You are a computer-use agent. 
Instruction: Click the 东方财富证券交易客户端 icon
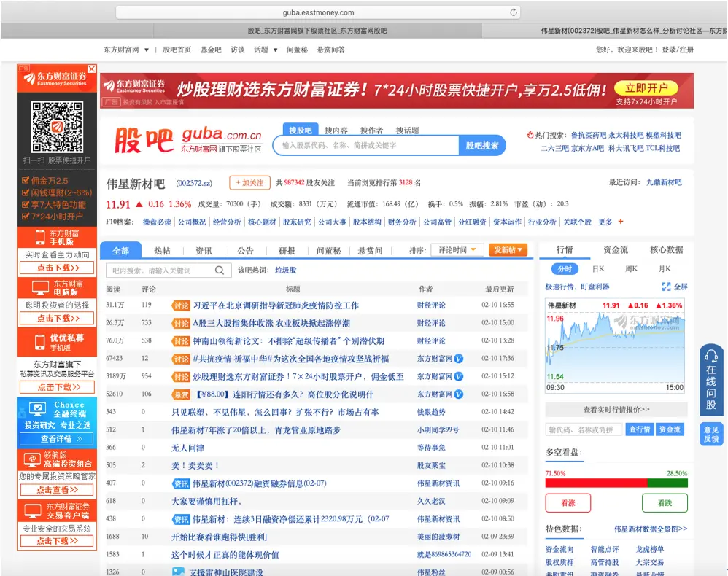click(x=33, y=511)
